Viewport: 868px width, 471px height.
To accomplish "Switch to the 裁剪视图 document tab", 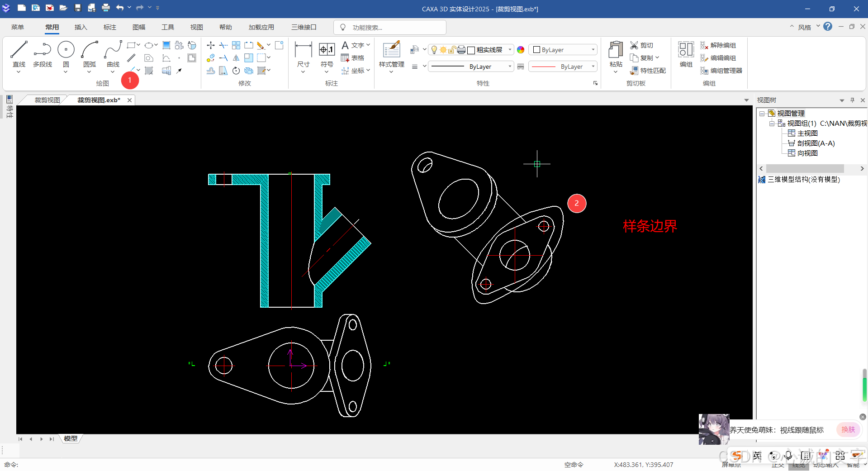I will coord(47,100).
